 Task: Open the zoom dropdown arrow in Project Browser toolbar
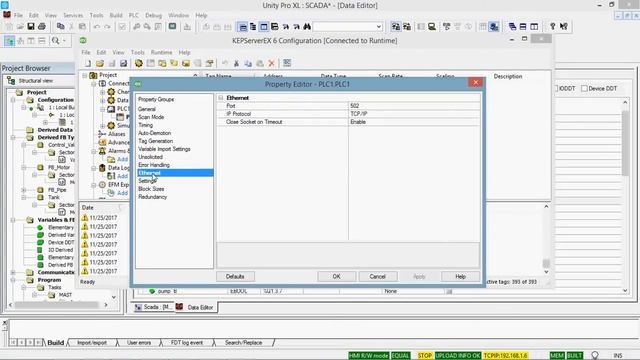click(x=64, y=40)
